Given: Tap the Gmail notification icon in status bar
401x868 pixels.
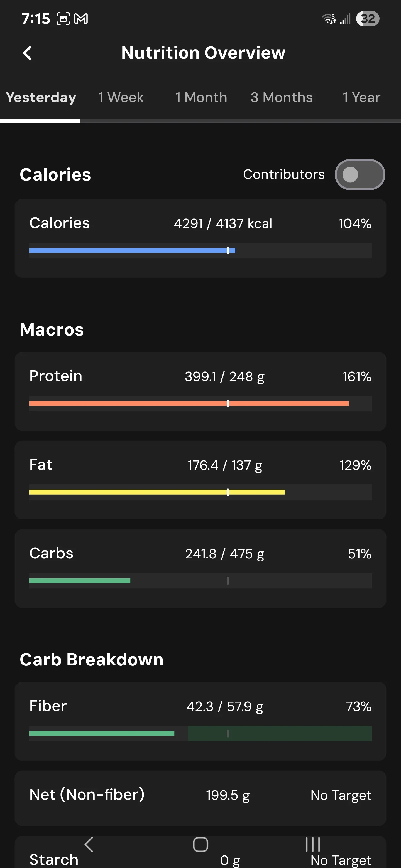Looking at the screenshot, I should [81, 19].
